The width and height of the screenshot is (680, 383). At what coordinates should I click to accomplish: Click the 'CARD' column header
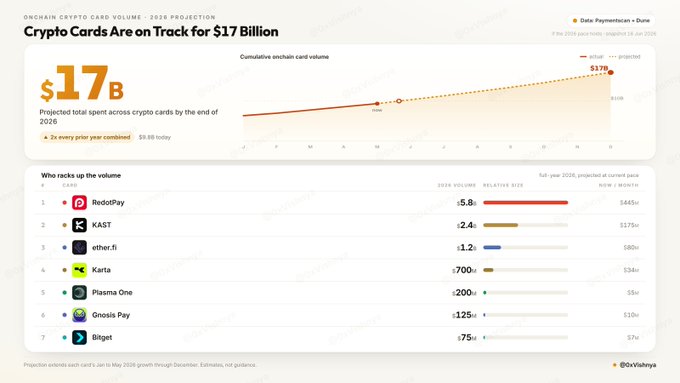click(x=70, y=185)
